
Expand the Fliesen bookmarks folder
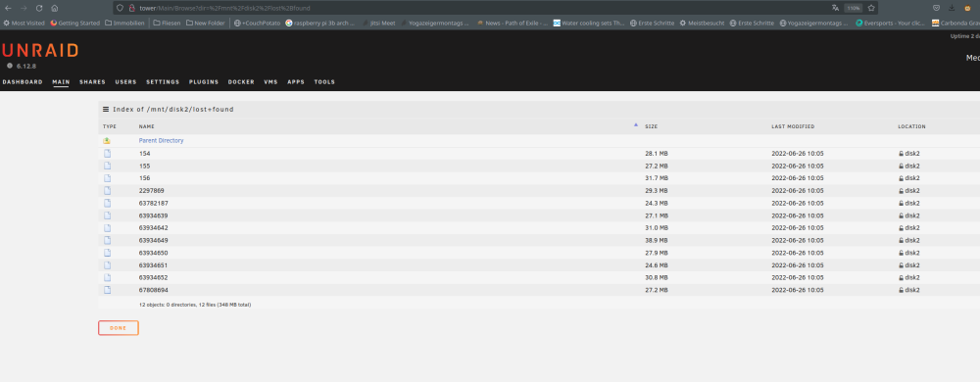click(167, 24)
